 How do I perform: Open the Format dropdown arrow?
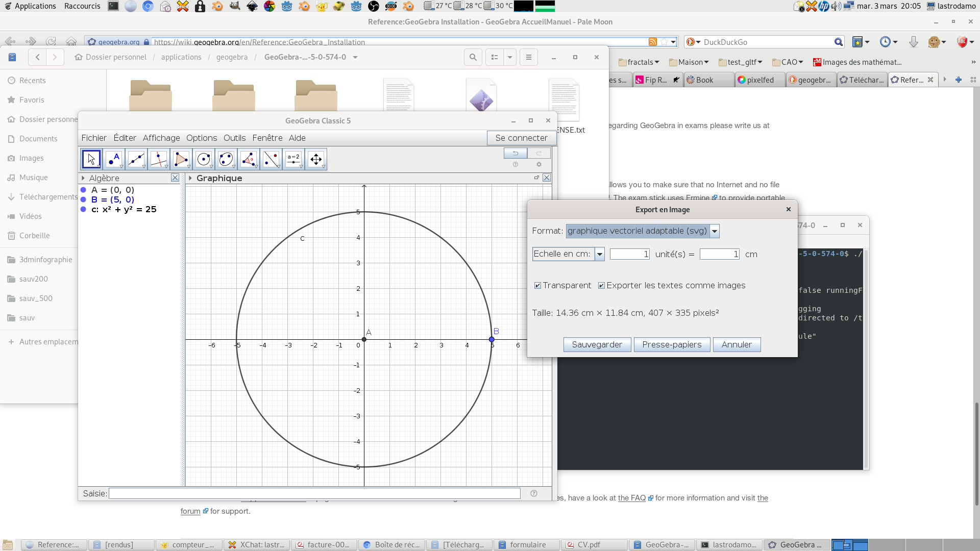click(715, 231)
